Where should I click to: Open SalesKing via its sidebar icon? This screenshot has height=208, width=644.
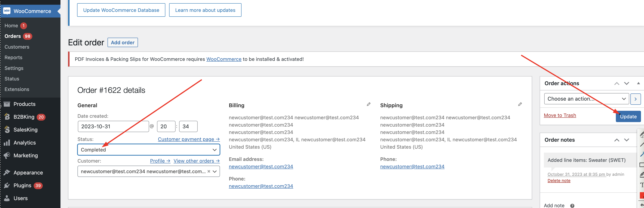click(7, 129)
